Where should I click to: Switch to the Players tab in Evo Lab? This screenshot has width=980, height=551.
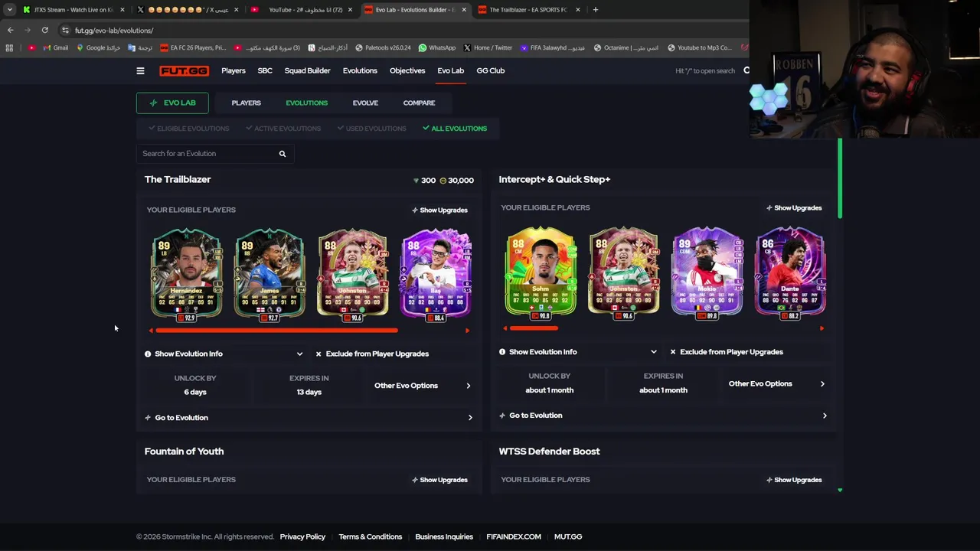(x=246, y=103)
